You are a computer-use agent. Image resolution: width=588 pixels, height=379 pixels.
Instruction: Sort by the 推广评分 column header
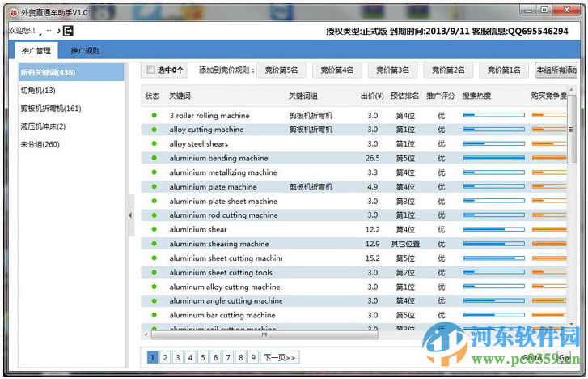pos(441,96)
